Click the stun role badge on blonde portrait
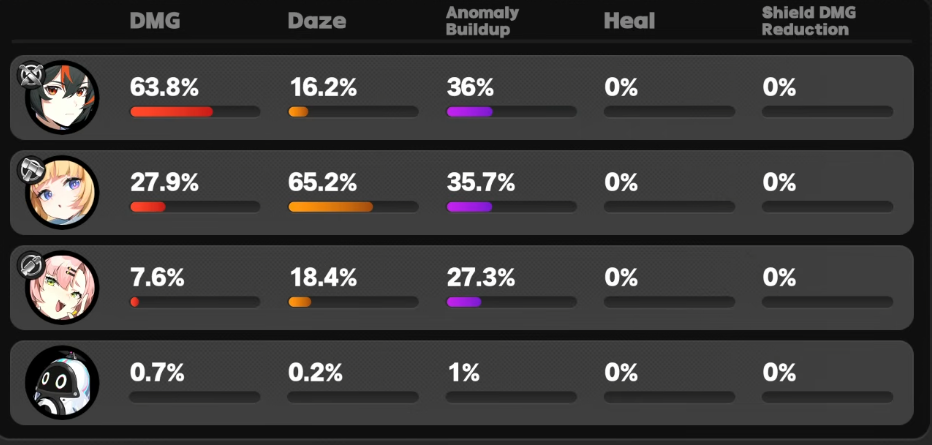Viewport: 932px width, 445px height. (x=31, y=170)
